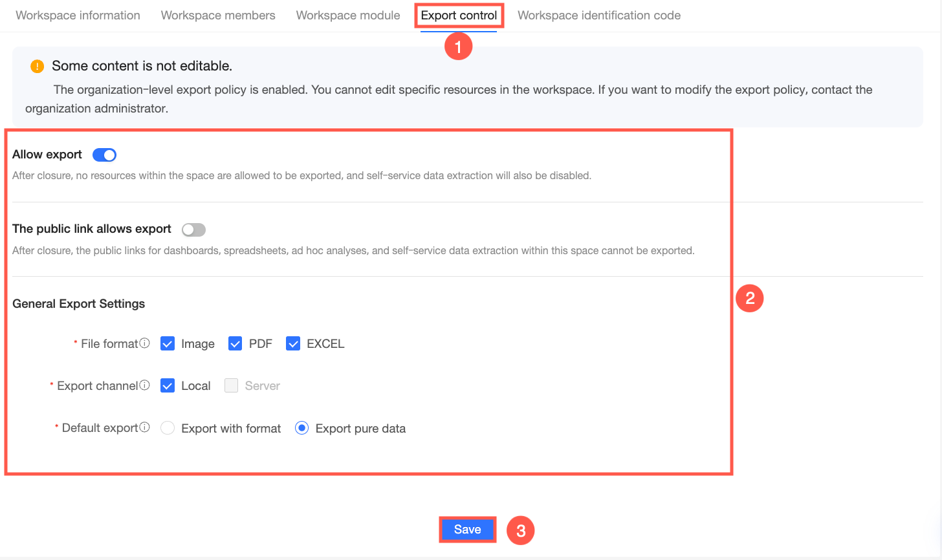
Task: Click the Allow export label
Action: pyautogui.click(x=47, y=155)
